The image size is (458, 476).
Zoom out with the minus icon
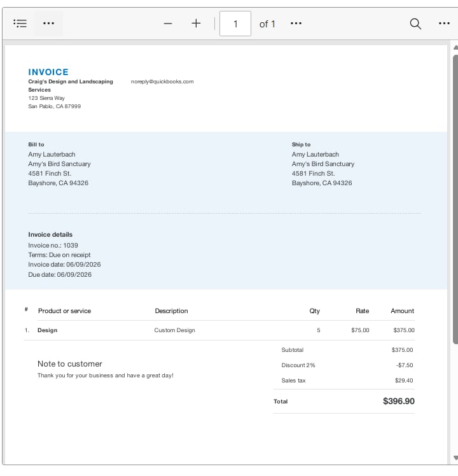pyautogui.click(x=168, y=24)
